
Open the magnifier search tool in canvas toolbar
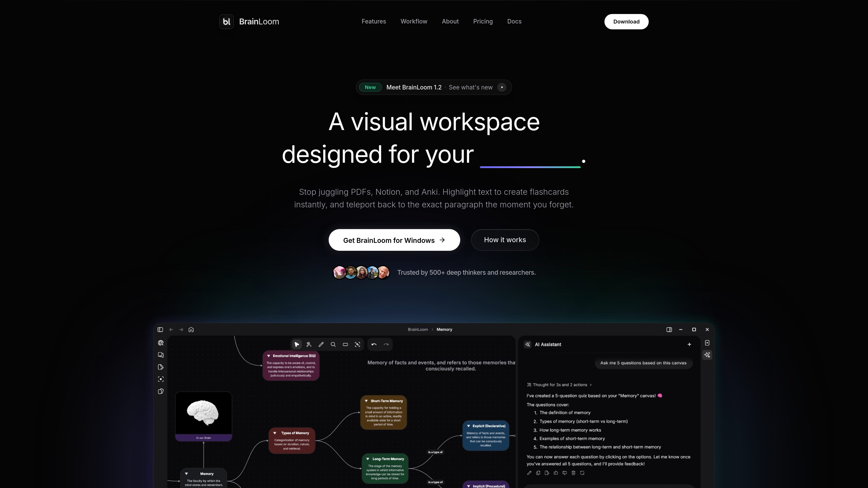pyautogui.click(x=333, y=344)
